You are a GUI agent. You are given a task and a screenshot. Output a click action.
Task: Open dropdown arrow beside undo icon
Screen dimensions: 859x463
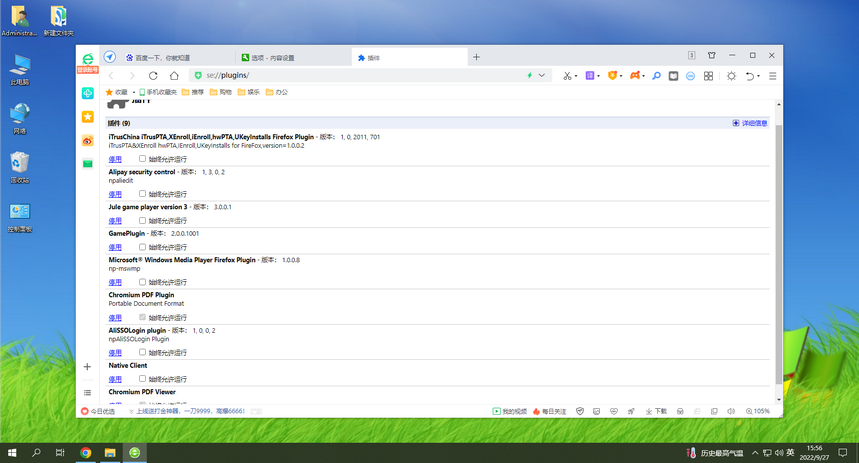point(759,76)
